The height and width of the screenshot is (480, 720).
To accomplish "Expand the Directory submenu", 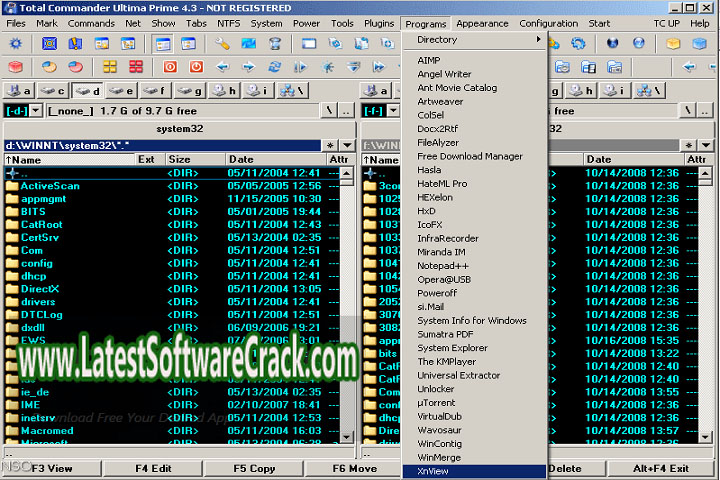I will (x=475, y=40).
